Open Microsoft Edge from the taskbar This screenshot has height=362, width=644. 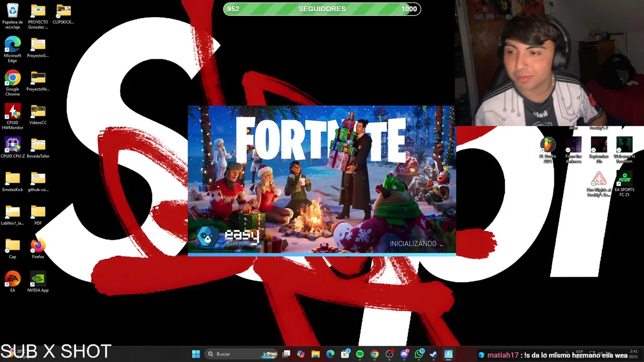(x=331, y=354)
